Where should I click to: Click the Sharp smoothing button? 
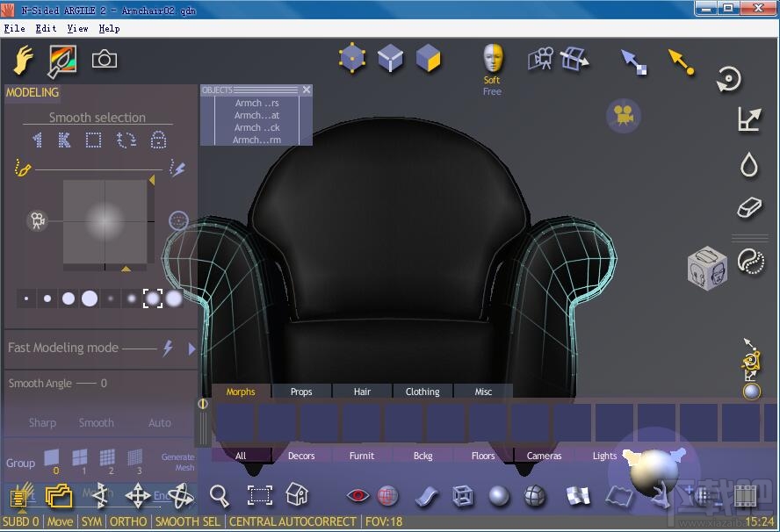pos(42,422)
